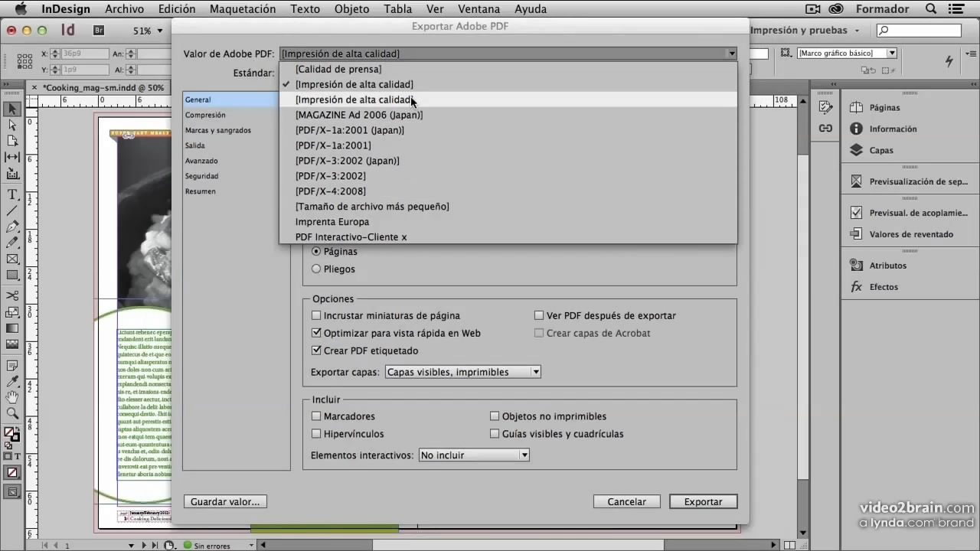Choose [Calidad de prensa] preset
Screen dimensions: 980x551
coord(508,69)
